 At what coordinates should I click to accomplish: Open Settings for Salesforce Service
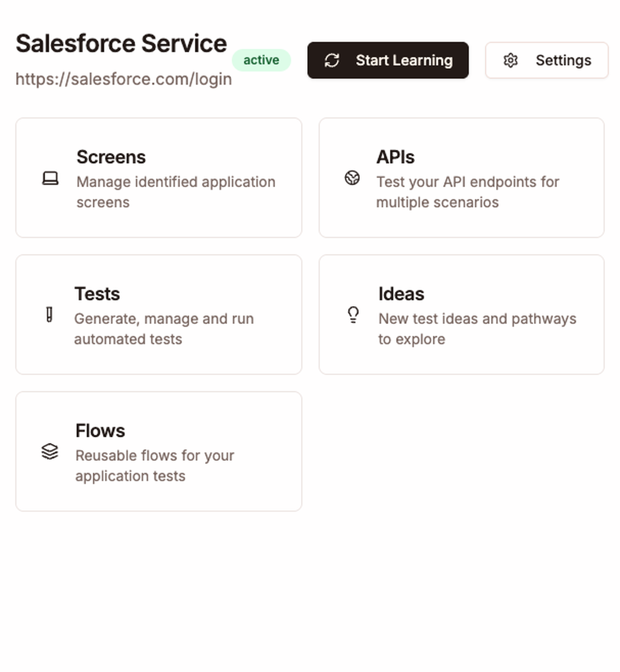pos(546,60)
